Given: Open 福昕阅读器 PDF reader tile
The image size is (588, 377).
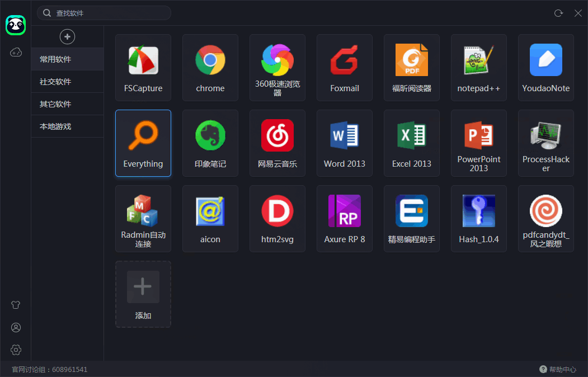Looking at the screenshot, I should click(x=411, y=68).
